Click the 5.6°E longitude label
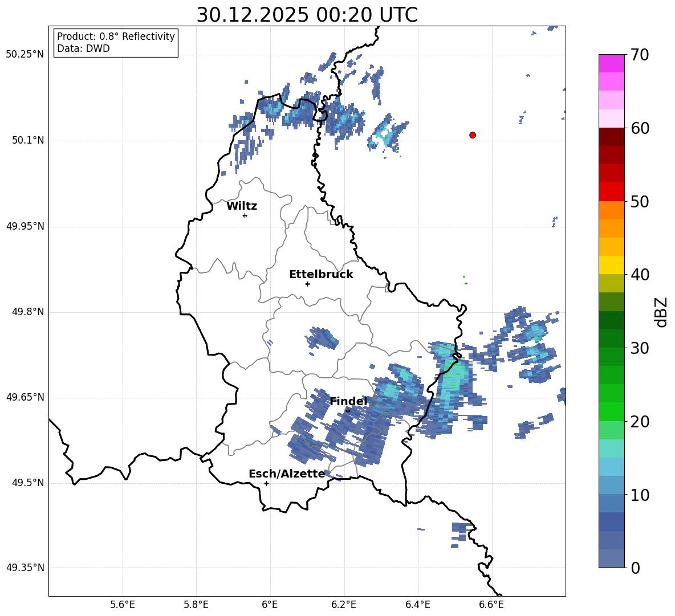This screenshot has height=616, width=675. point(123,605)
